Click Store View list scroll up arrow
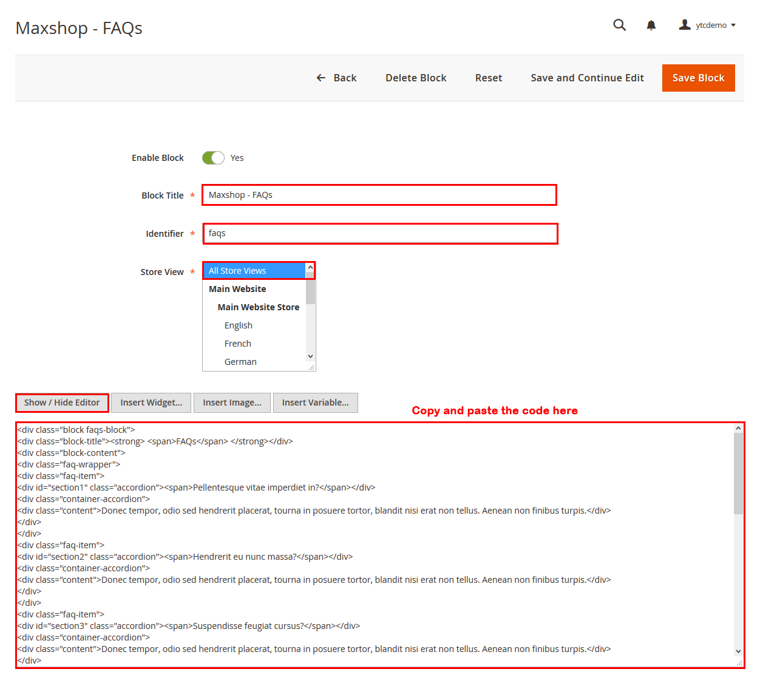 (x=310, y=267)
